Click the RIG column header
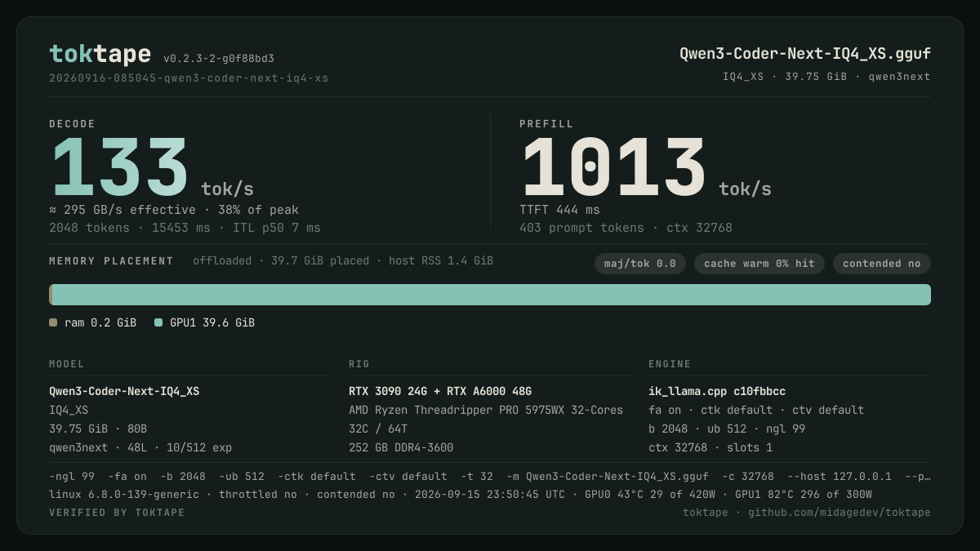 359,364
